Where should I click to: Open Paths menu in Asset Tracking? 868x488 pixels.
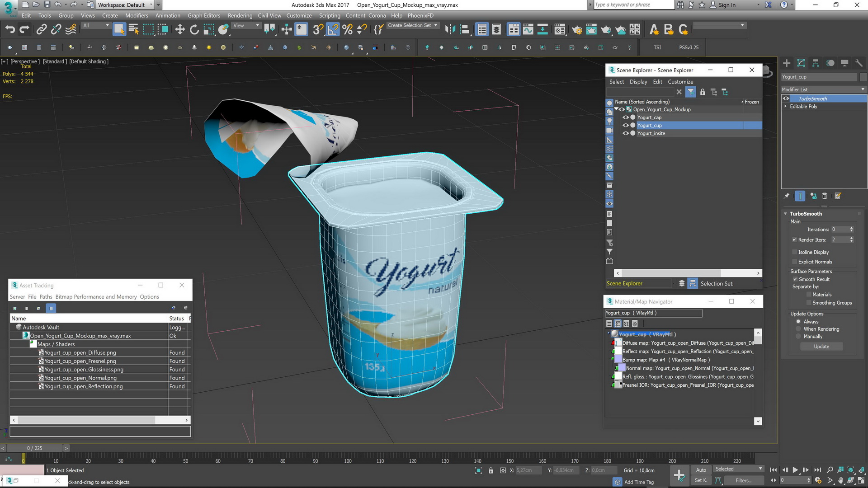(x=46, y=297)
